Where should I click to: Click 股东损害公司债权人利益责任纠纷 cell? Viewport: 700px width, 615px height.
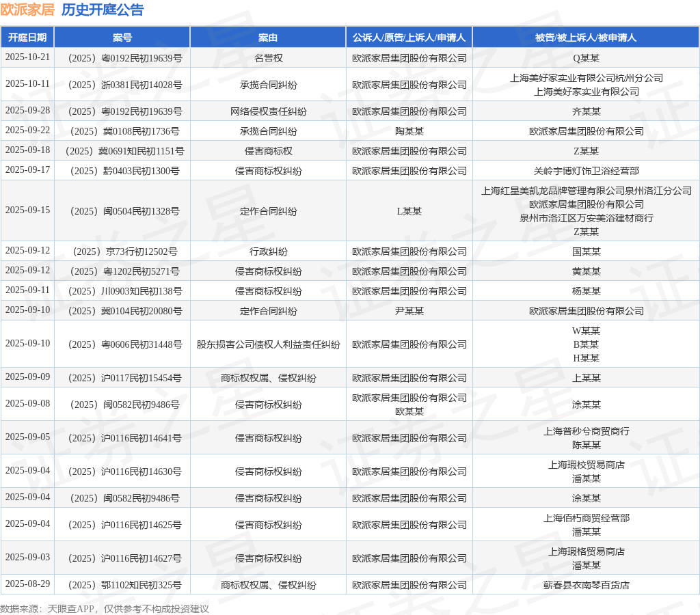[x=268, y=344]
